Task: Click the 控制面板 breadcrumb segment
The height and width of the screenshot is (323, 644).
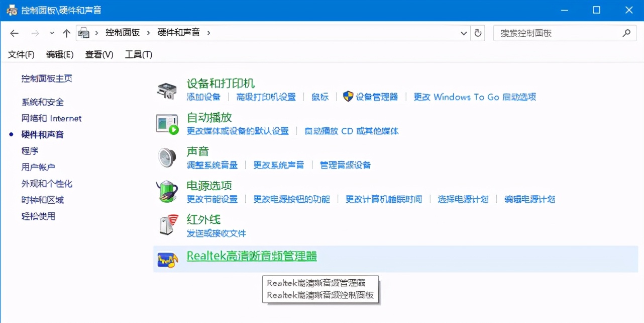Action: pyautogui.click(x=123, y=33)
